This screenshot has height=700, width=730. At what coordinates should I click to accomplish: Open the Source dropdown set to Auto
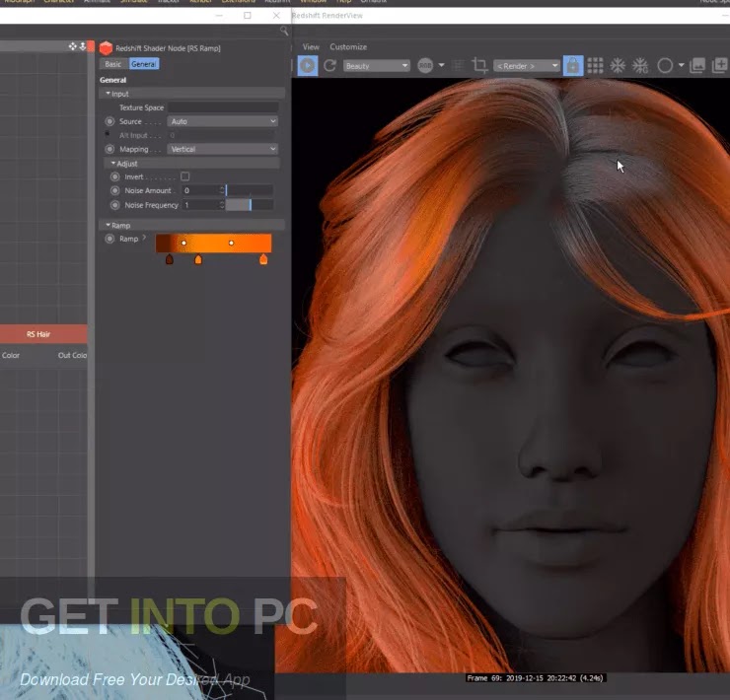pos(223,121)
